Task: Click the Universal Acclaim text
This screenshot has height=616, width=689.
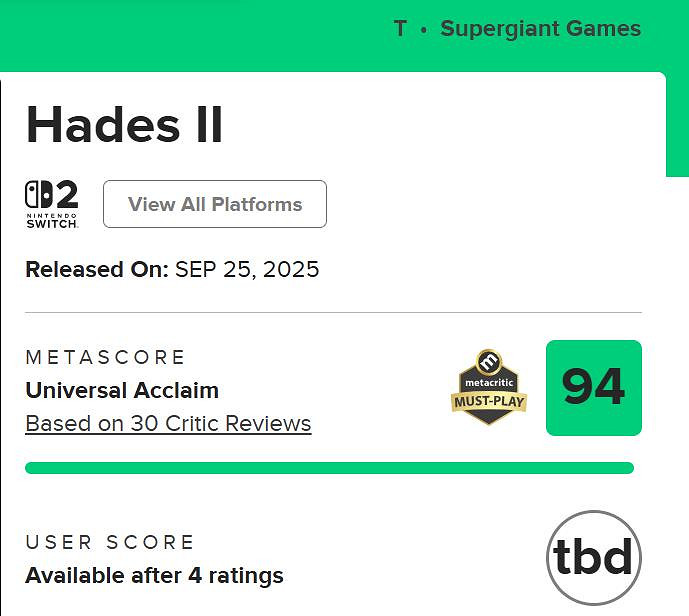Action: (x=122, y=390)
